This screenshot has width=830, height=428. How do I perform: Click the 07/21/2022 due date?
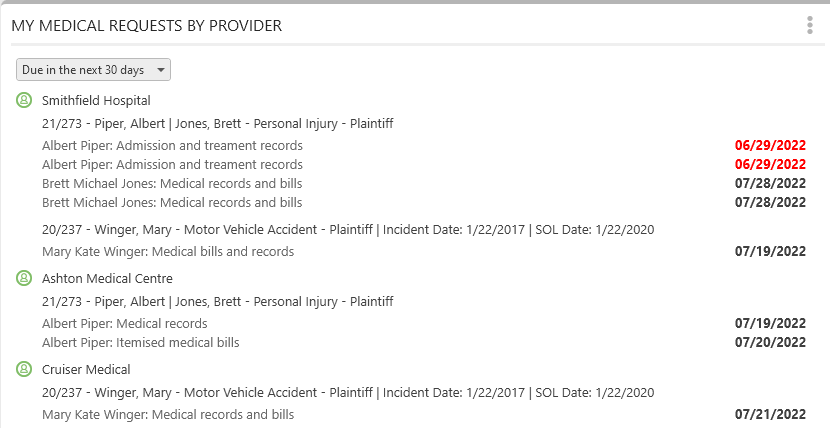(770, 414)
